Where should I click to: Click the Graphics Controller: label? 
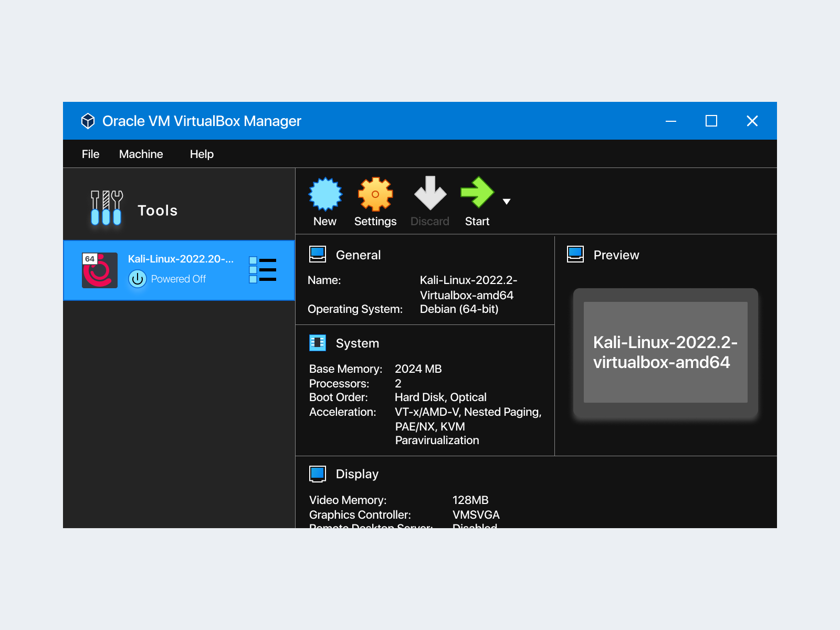pos(360,514)
